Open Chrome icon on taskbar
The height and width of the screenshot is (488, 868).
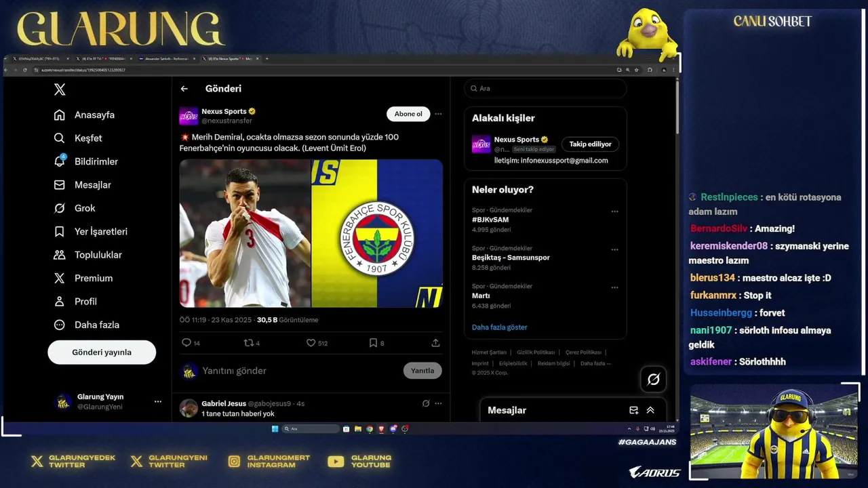[x=370, y=429]
